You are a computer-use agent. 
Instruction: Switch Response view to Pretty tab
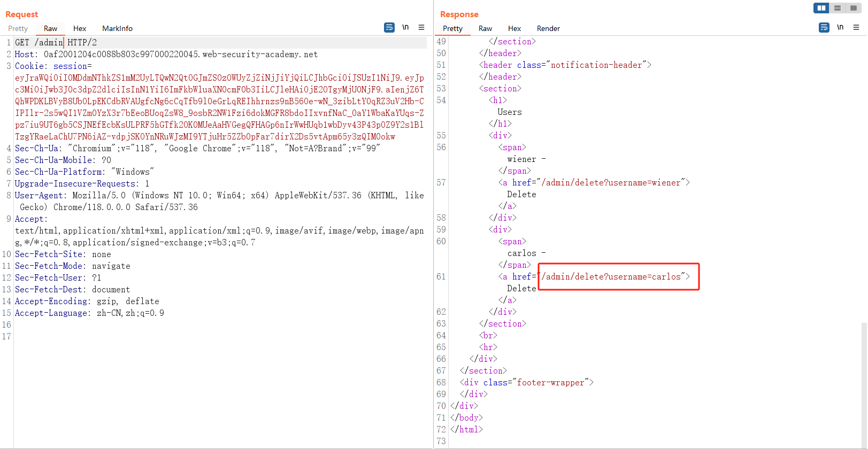pyautogui.click(x=452, y=28)
